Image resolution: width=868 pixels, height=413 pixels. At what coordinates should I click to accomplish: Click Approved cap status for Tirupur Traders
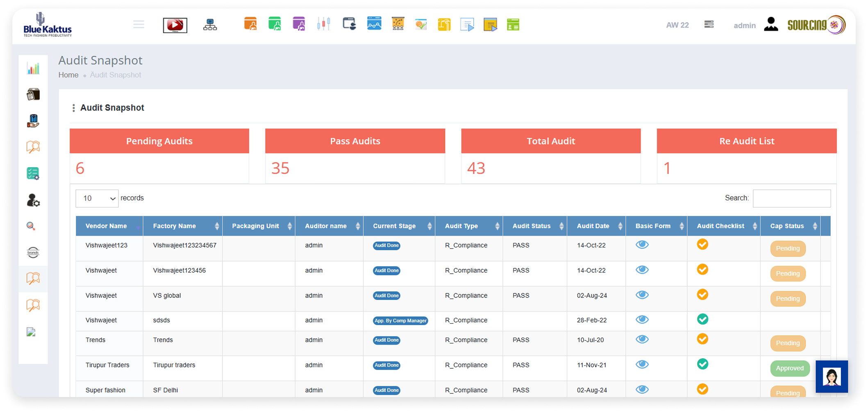[x=789, y=368]
